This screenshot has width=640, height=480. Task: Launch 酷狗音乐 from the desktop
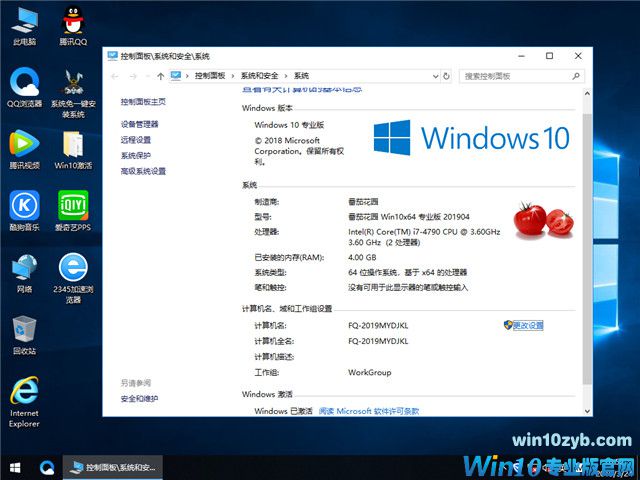click(x=24, y=211)
